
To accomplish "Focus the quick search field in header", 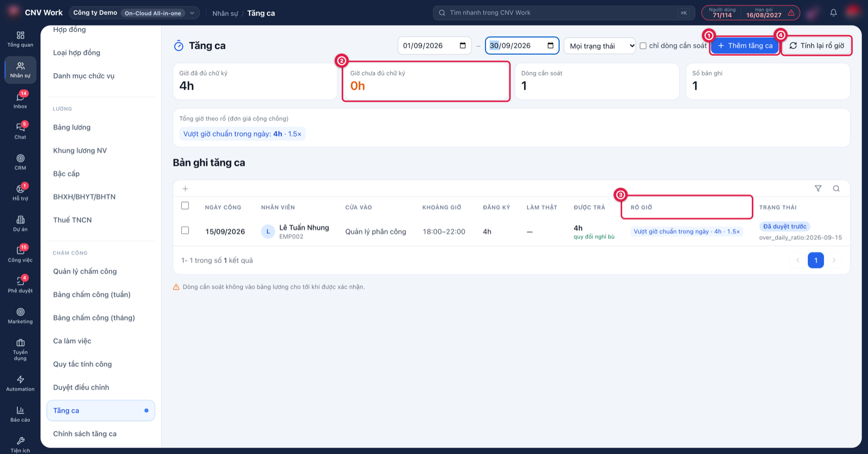I will (564, 12).
